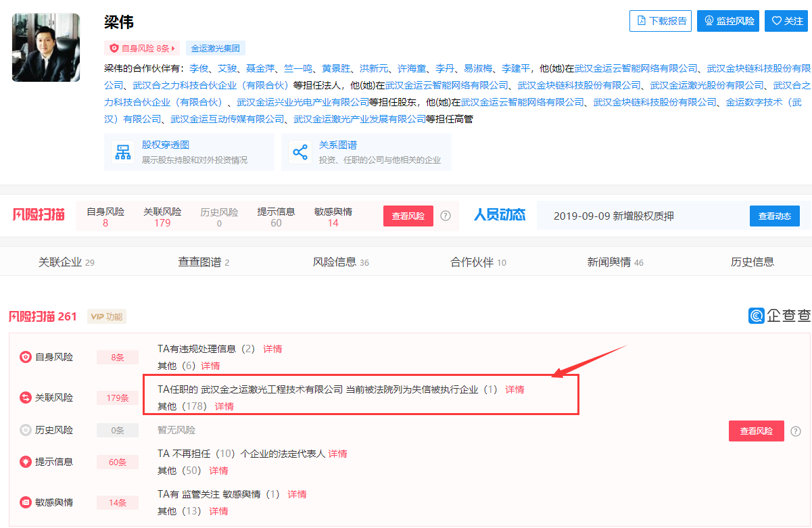Screen dimensions: 812x528
Task: Open partner link 许海童
Action: [412, 69]
